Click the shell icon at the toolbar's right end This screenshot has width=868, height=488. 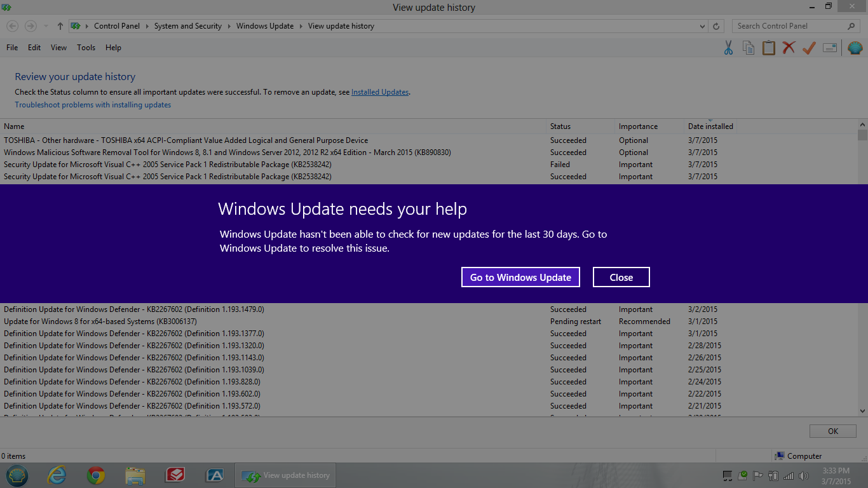[855, 48]
